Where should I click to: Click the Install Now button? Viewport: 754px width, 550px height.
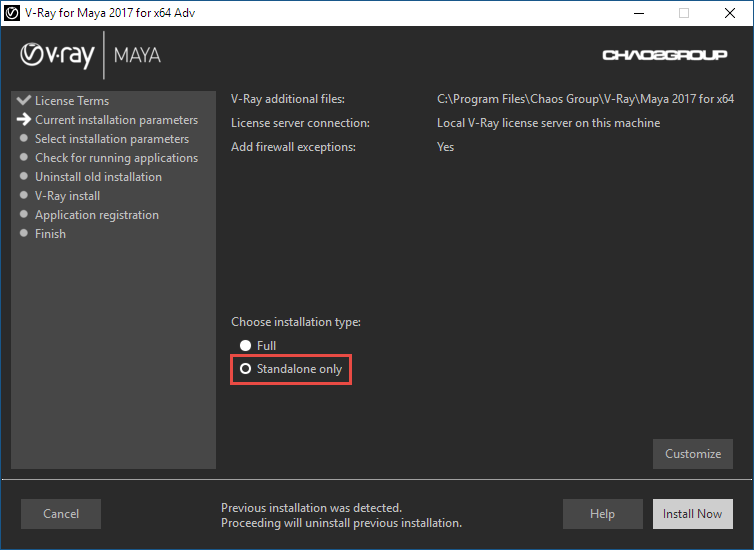tap(692, 513)
